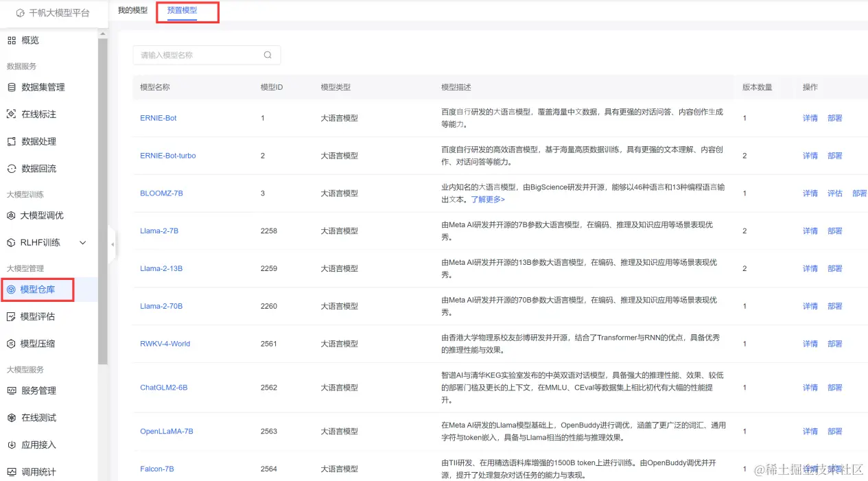Click the 版本数量 column header
868x481 pixels.
pyautogui.click(x=757, y=87)
